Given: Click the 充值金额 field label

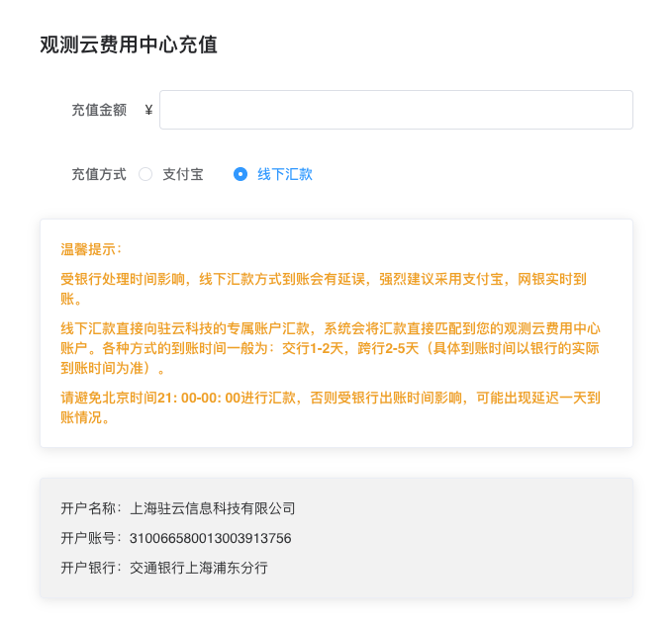Looking at the screenshot, I should click(x=99, y=110).
